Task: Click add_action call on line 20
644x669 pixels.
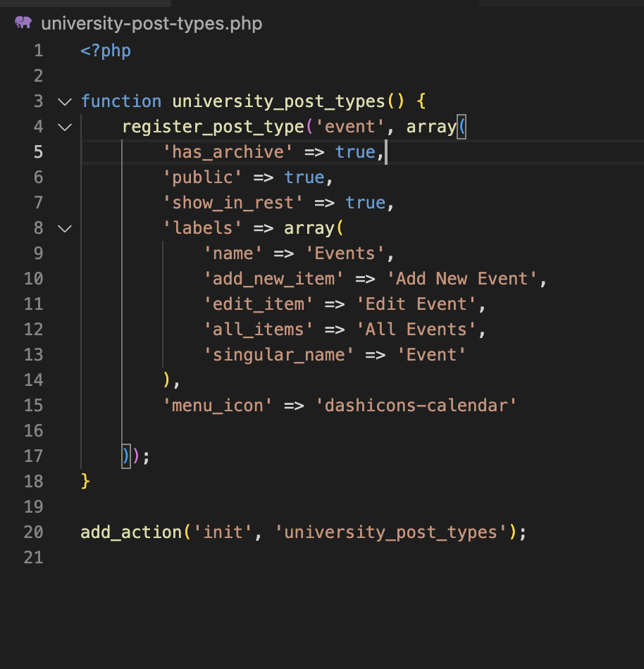Action: pyautogui.click(x=131, y=532)
